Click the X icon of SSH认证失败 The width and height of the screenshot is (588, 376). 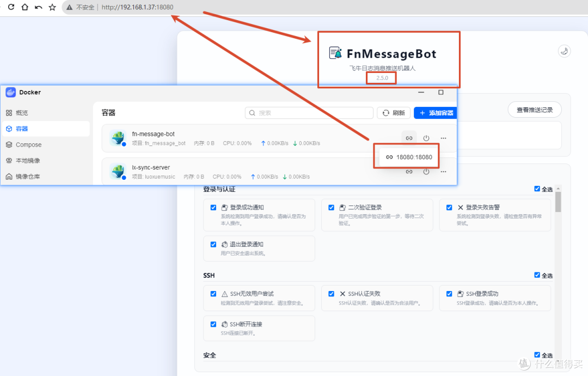(x=342, y=294)
